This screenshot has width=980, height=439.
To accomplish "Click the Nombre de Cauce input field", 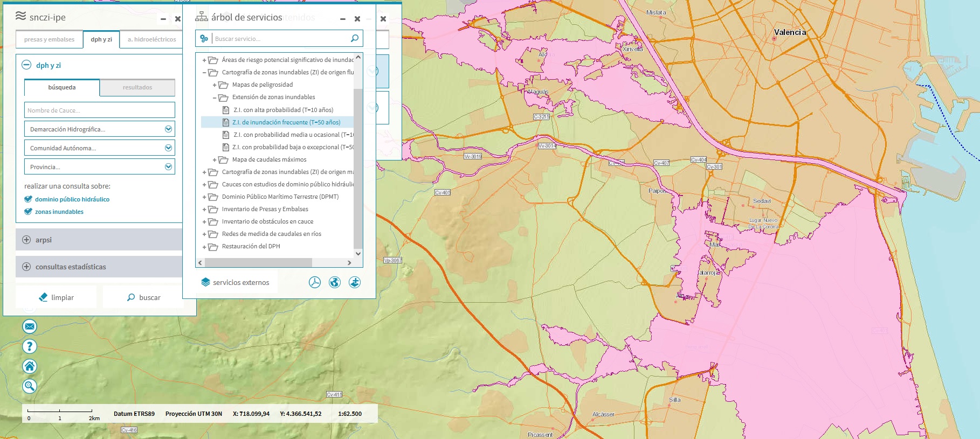I will (x=100, y=110).
